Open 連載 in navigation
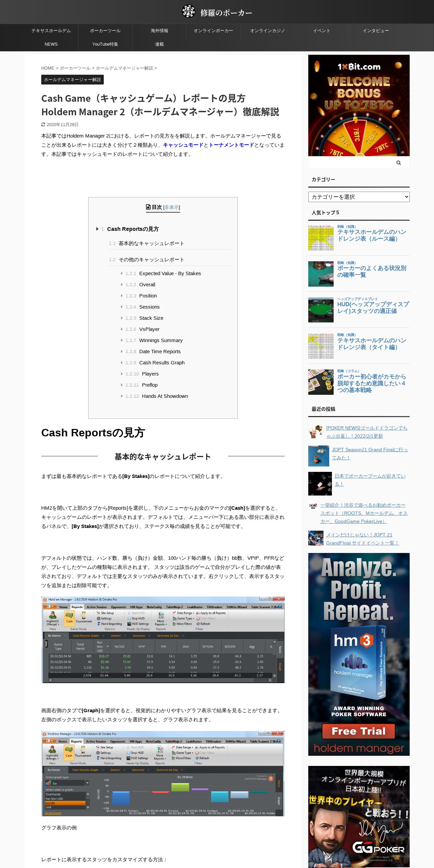 (159, 44)
